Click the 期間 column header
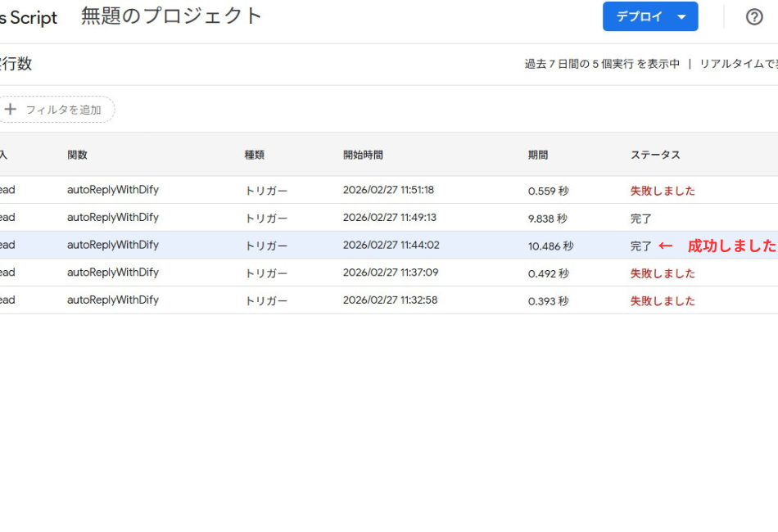The height and width of the screenshot is (532, 778). 538,155
